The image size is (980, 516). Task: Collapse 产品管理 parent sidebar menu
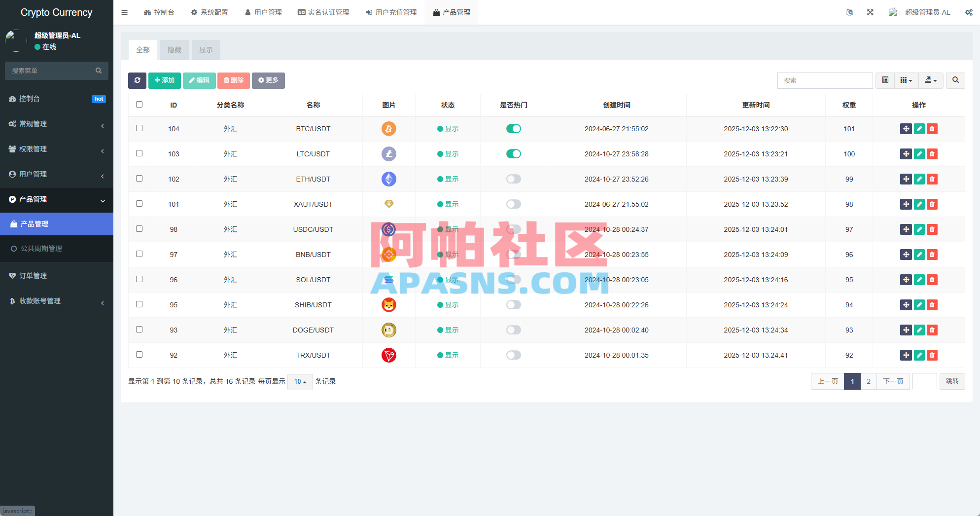tap(57, 199)
